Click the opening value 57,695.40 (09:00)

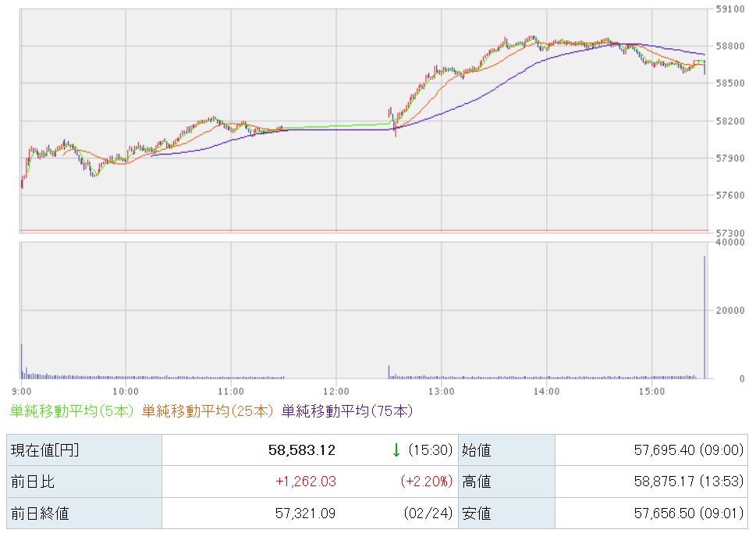[x=687, y=450]
